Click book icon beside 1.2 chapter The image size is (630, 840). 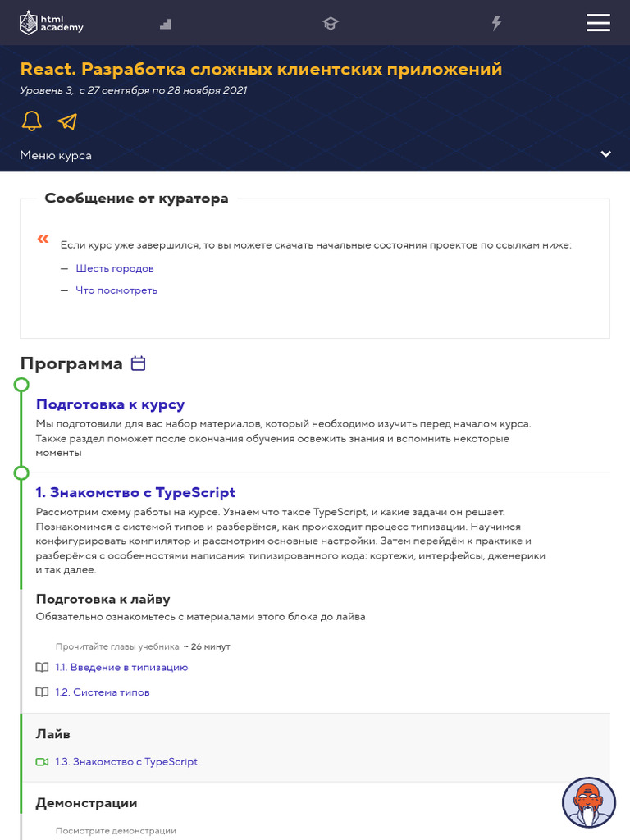point(42,692)
